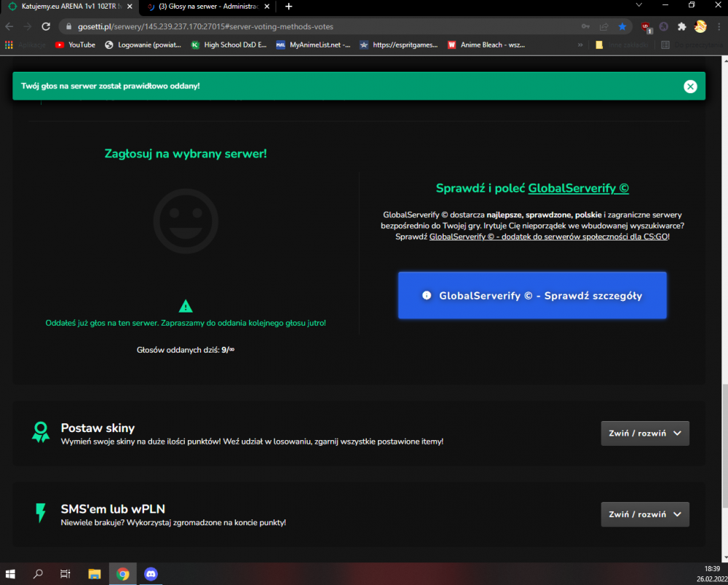
Task: Close the Katujemy.eu ARENA tab
Action: [x=130, y=7]
